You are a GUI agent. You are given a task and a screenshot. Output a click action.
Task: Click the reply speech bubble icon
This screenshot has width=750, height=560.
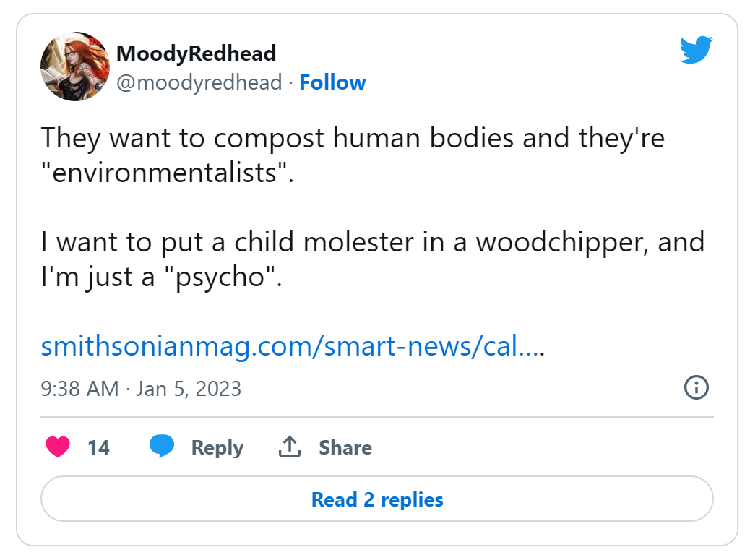click(x=162, y=447)
